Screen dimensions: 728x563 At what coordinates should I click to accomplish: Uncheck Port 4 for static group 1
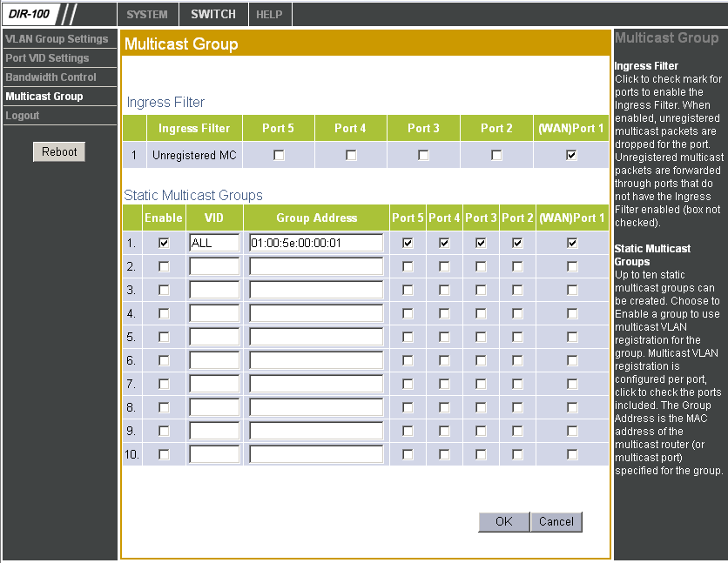pos(444,243)
